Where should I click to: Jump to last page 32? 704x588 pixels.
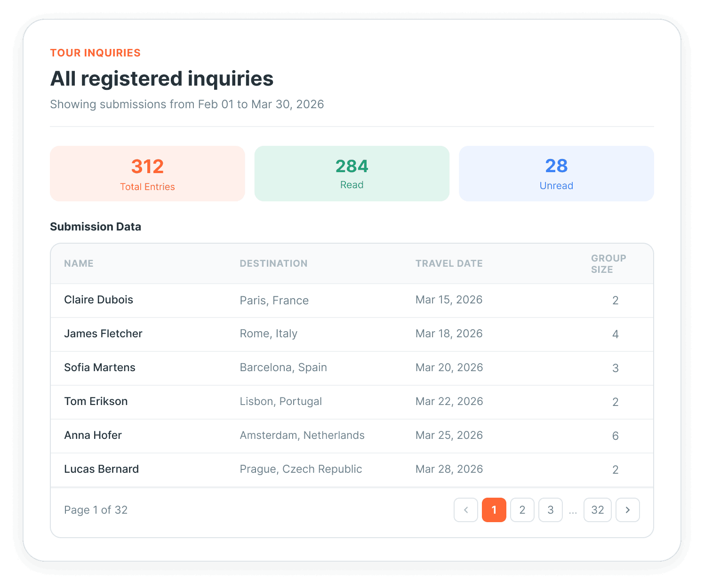[x=598, y=510]
